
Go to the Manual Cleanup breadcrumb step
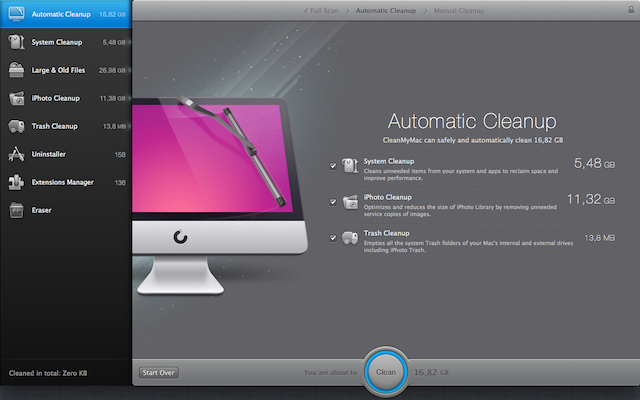click(459, 11)
